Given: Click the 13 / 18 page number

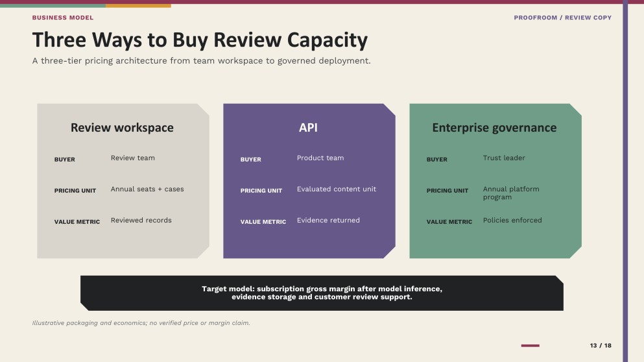Looking at the screenshot, I should [x=601, y=346].
